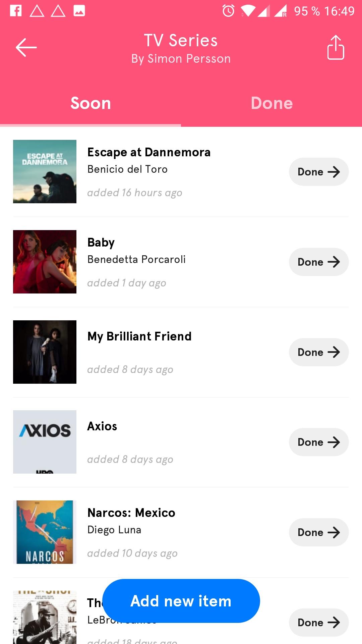The height and width of the screenshot is (644, 362).
Task: Mark Axios as done
Action: click(x=319, y=442)
